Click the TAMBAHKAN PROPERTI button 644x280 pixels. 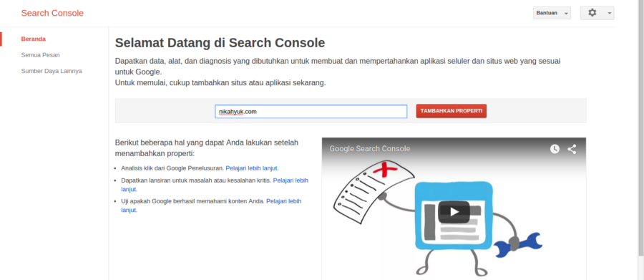[x=451, y=111]
